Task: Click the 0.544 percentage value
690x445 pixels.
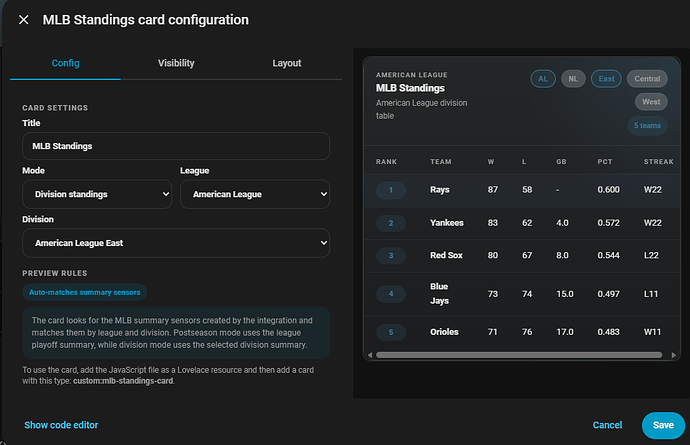Action: coord(608,255)
